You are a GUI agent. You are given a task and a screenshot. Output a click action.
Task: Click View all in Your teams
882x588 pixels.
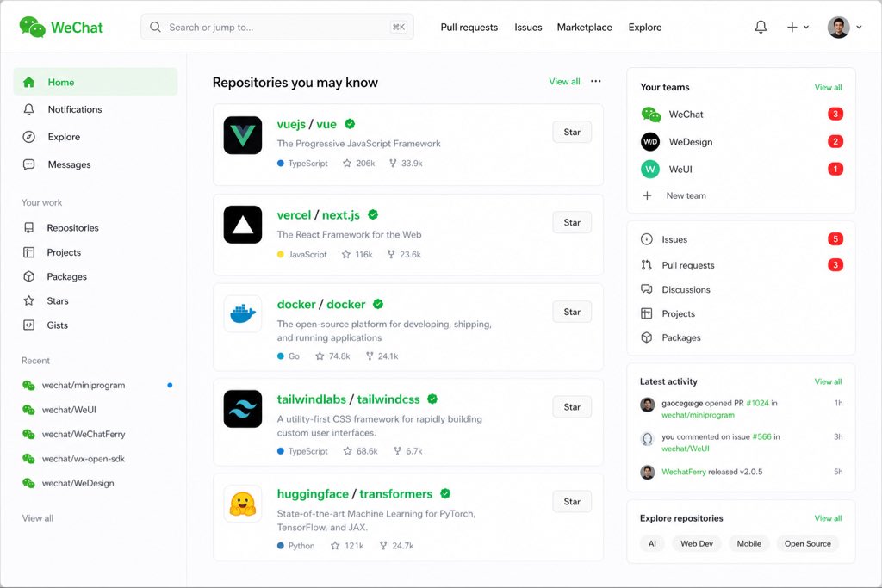[828, 87]
